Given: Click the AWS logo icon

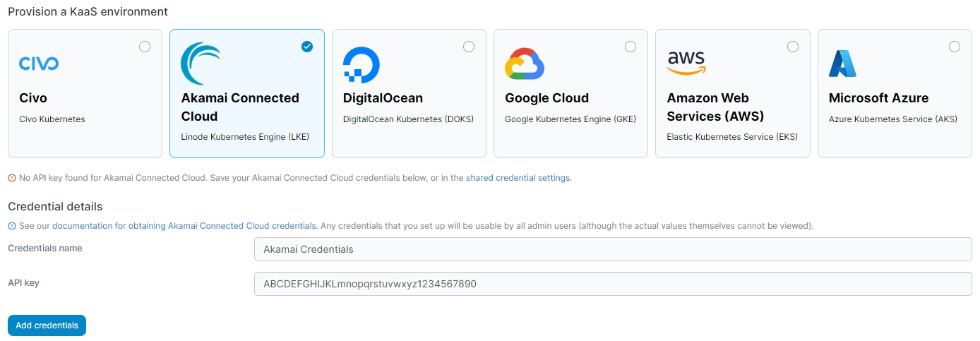Looking at the screenshot, I should pos(686,64).
